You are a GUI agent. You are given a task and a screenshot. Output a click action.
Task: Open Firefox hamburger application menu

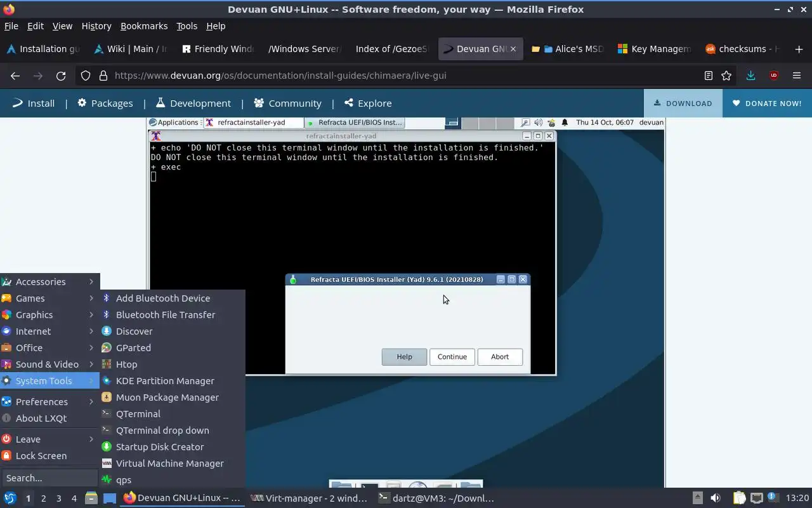click(x=797, y=76)
